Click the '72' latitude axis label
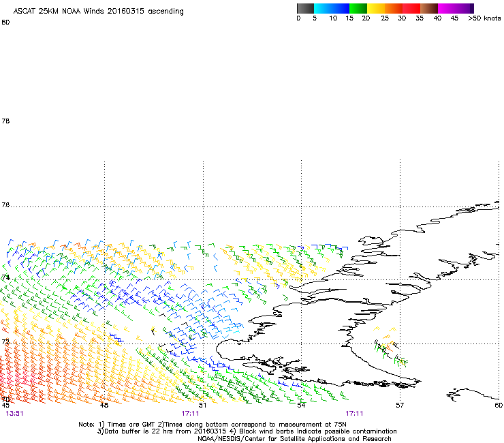 (x=5, y=341)
